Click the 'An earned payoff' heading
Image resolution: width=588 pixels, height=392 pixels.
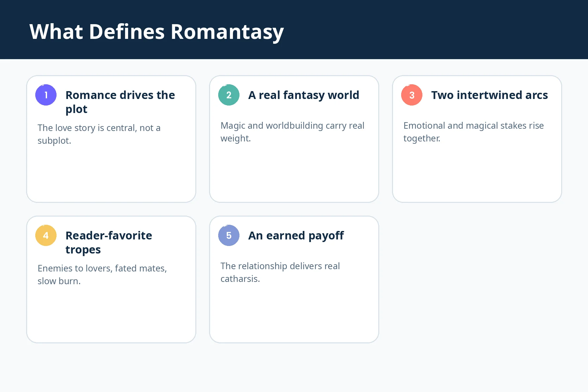[x=296, y=236]
